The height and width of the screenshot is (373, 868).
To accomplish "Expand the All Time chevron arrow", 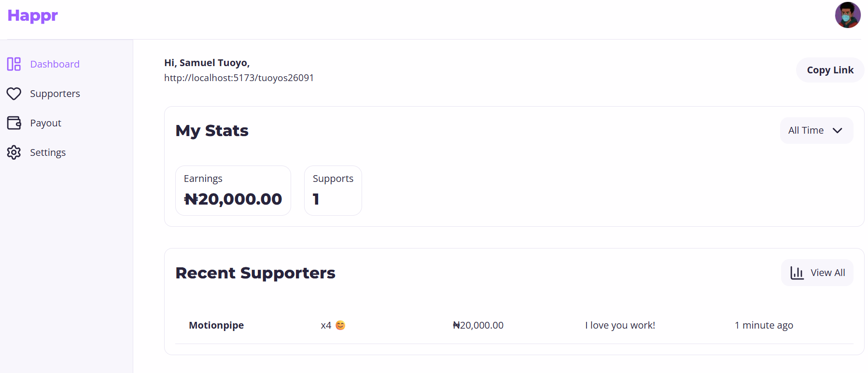I will point(838,131).
